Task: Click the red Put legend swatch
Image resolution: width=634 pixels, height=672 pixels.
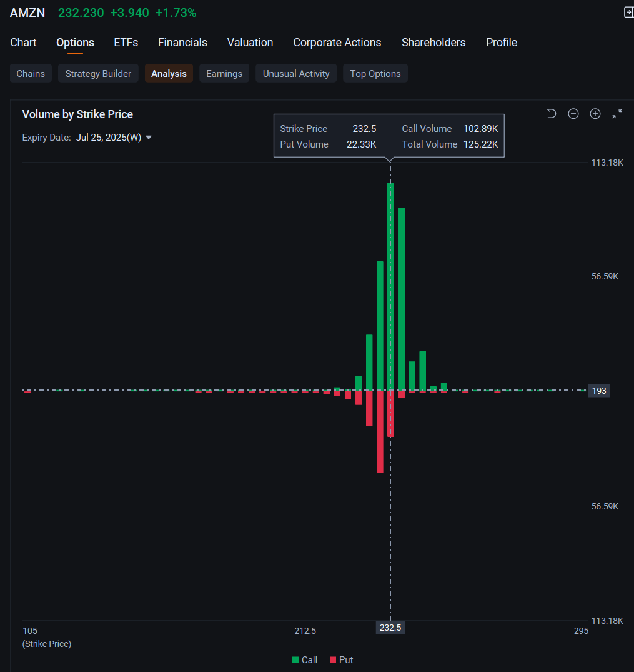Action: 333,660
